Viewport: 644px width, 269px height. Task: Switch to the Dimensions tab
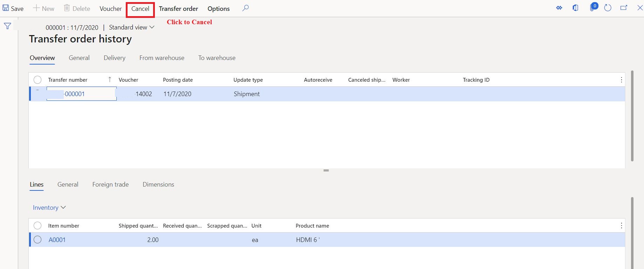point(158,184)
